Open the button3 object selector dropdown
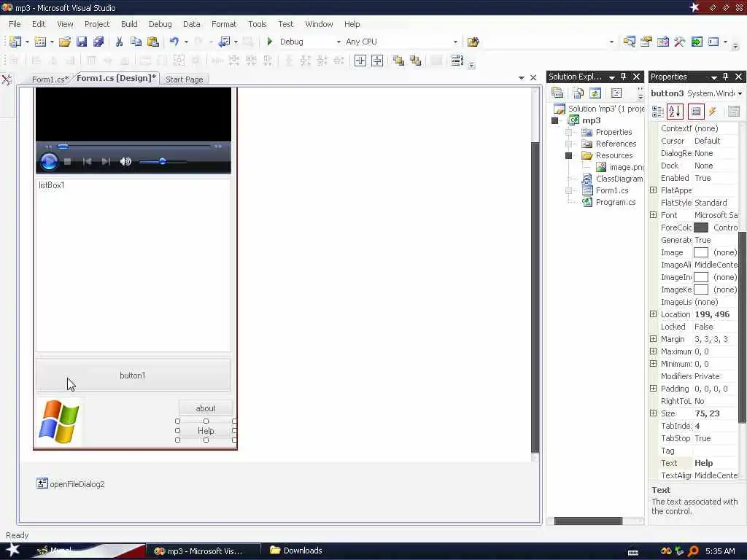This screenshot has height=560, width=747. click(740, 93)
